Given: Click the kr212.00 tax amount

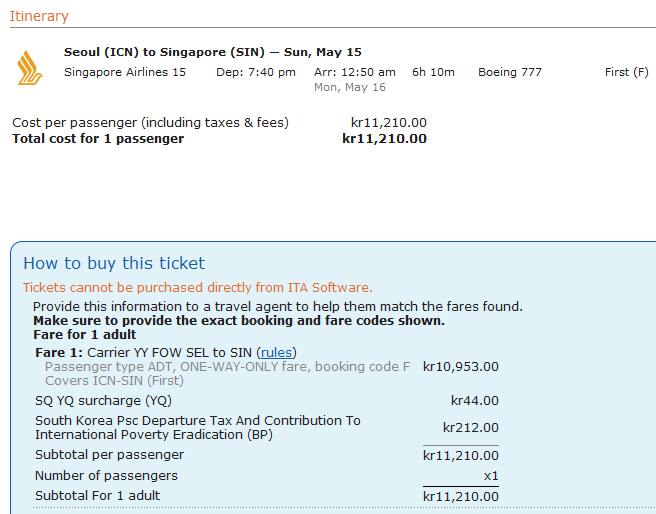Looking at the screenshot, I should (x=470, y=428).
